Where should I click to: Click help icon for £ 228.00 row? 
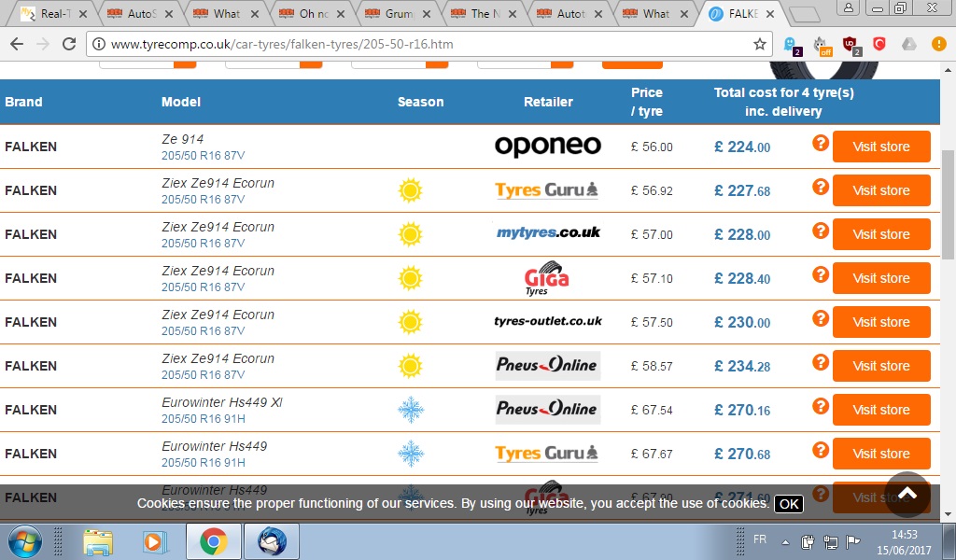[821, 231]
